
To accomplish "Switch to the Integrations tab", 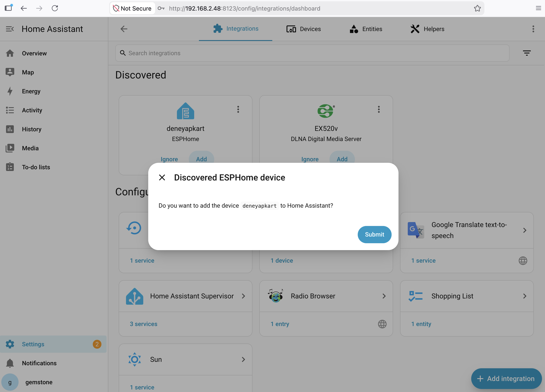I will 235,29.
